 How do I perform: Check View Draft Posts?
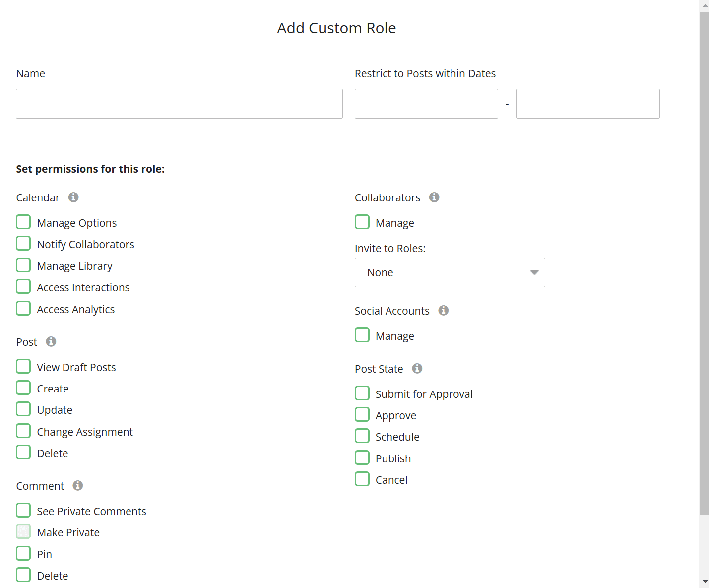(23, 366)
